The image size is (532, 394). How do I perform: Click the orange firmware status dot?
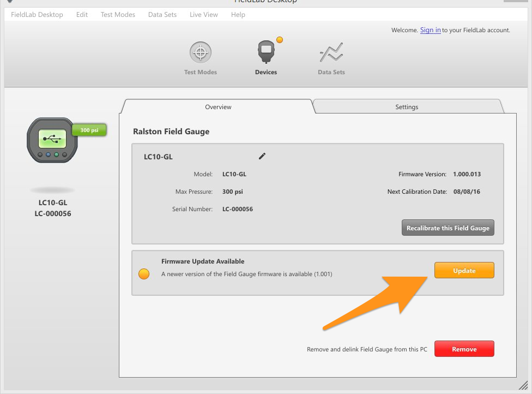(144, 274)
